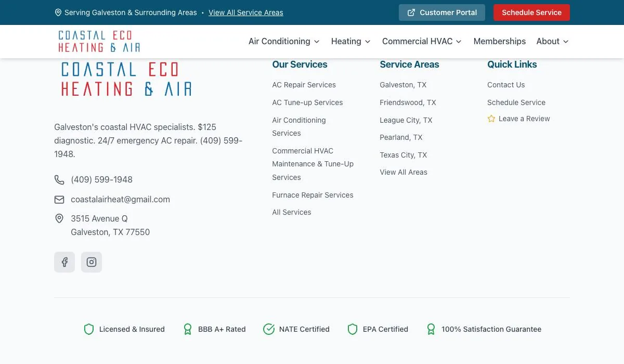Click the NATE Certified label

coord(304,329)
